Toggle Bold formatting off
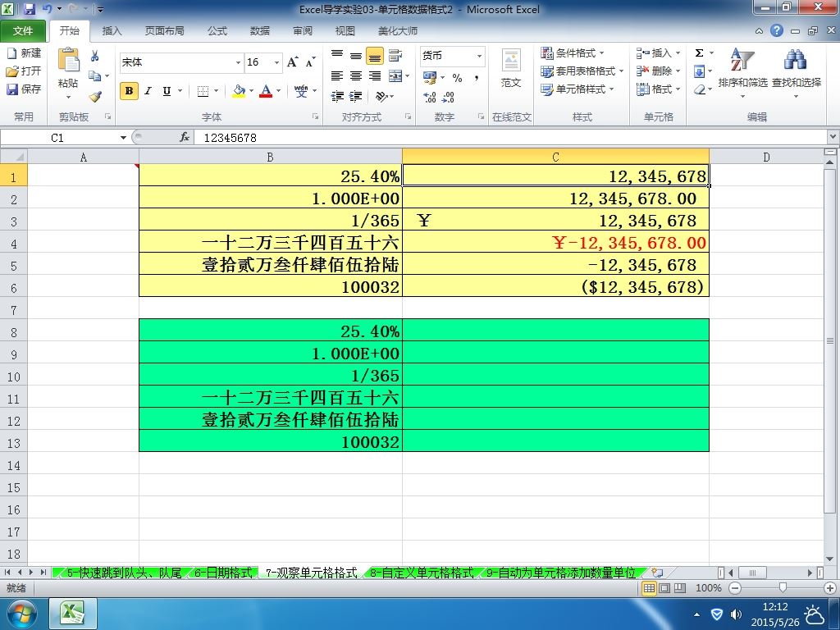The height and width of the screenshot is (630, 840). point(129,91)
